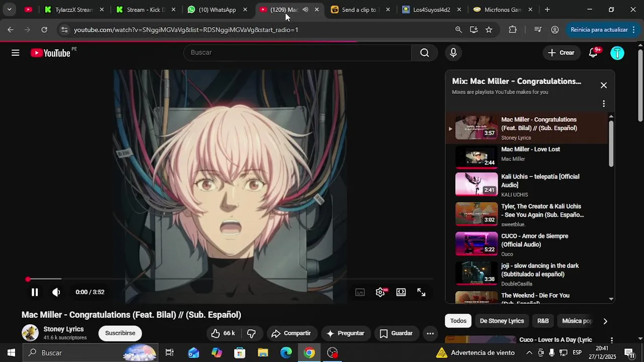Viewport: 644px width, 362px height.
Task: Switch to theater mode
Action: click(401, 292)
